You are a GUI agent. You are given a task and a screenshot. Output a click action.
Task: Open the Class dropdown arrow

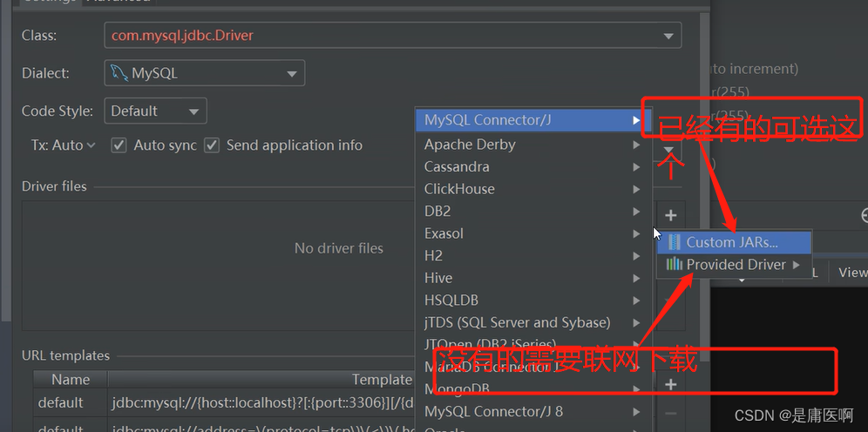point(668,36)
